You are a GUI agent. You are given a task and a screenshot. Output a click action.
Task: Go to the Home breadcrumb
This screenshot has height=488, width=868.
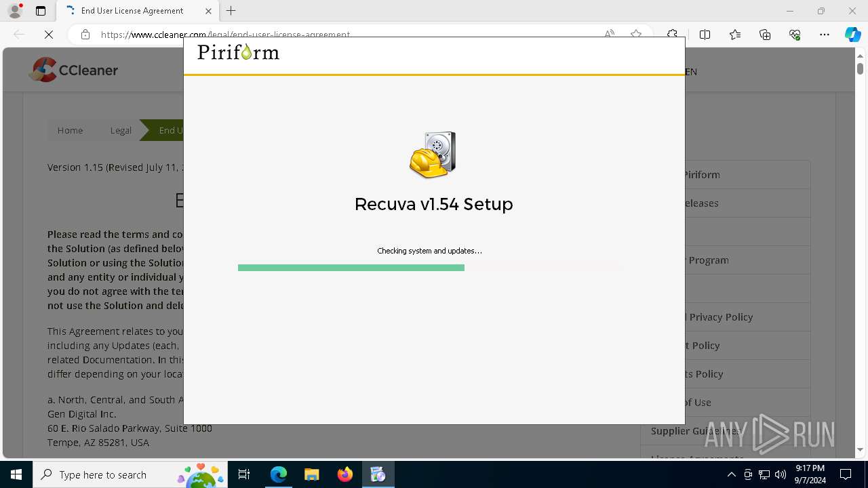[x=70, y=130]
